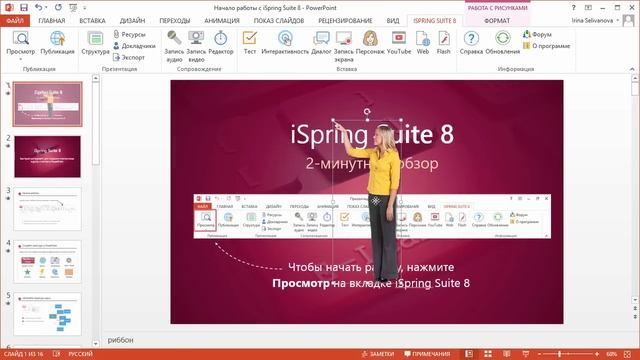The image size is (640, 360).
Task: Open iSpring Preview (Просмотр) icon
Action: pos(20,39)
